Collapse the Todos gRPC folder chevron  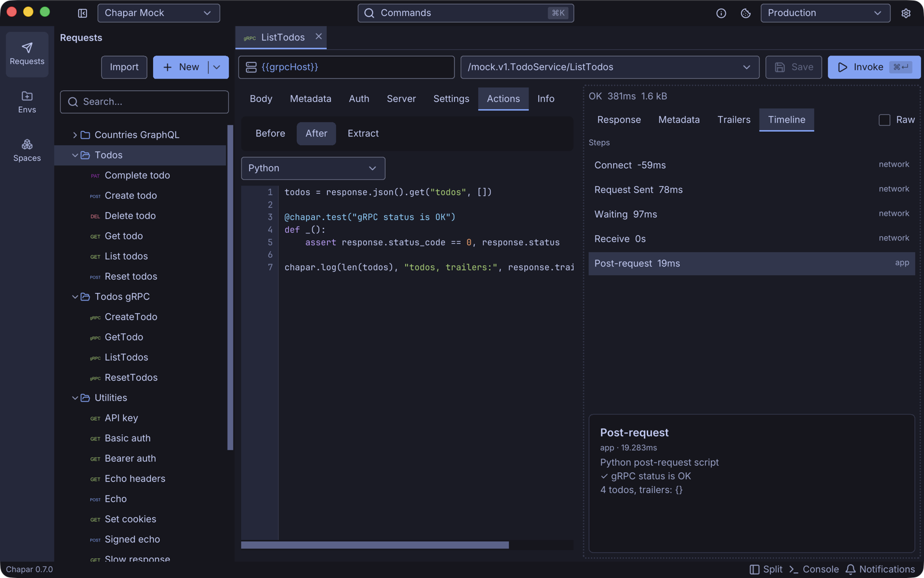74,297
